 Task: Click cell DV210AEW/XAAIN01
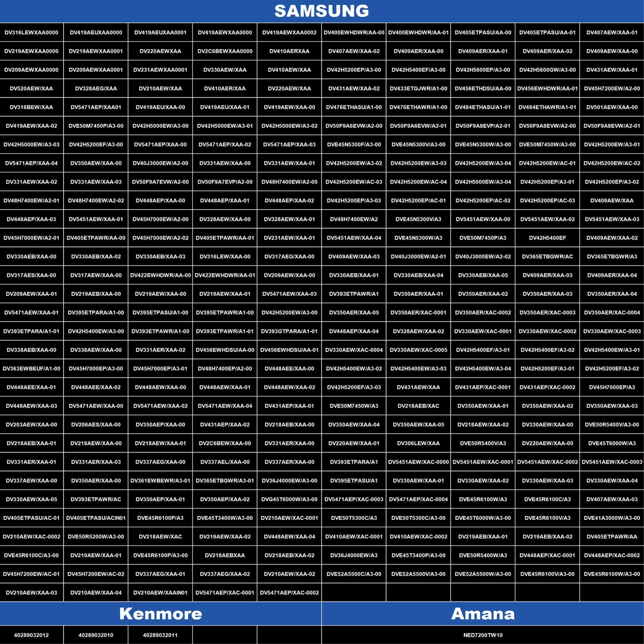160,592
